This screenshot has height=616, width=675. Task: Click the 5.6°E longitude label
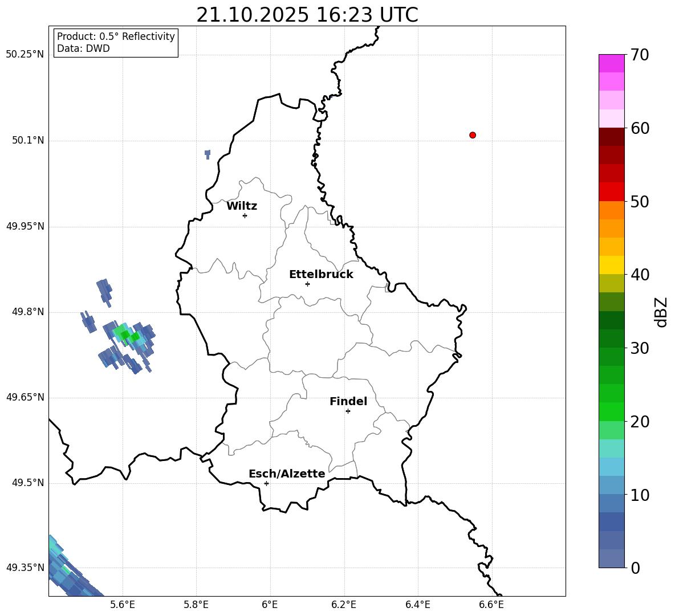[123, 605]
